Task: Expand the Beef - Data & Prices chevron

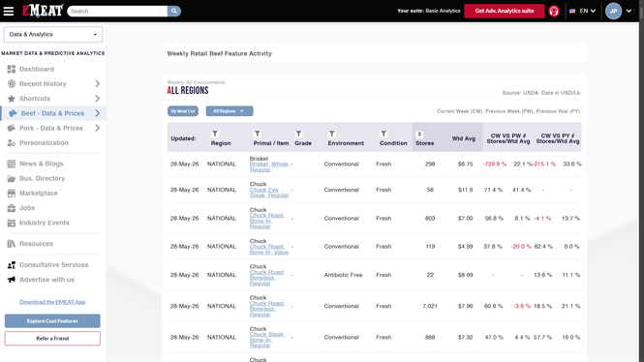Action: (98, 113)
